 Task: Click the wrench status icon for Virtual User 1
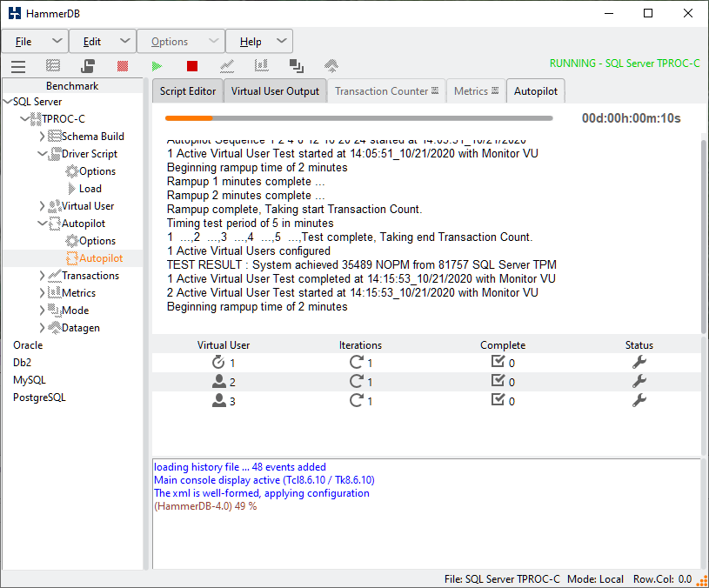[639, 362]
